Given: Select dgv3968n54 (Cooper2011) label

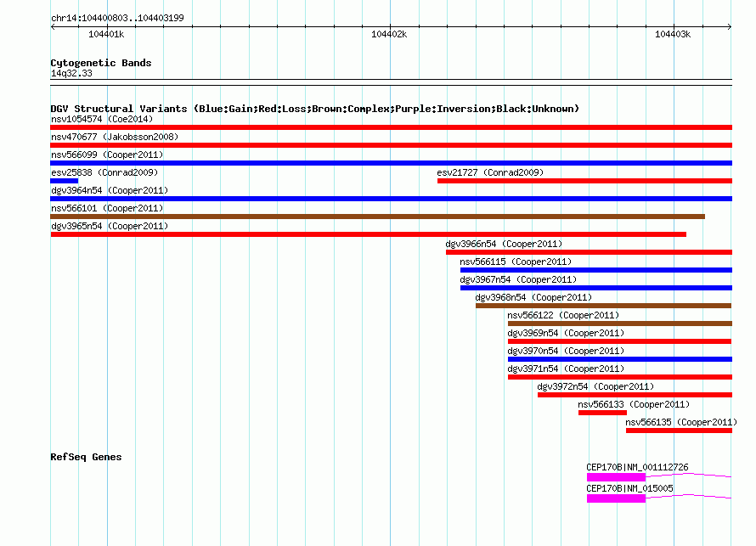Looking at the screenshot, I should coord(533,297).
